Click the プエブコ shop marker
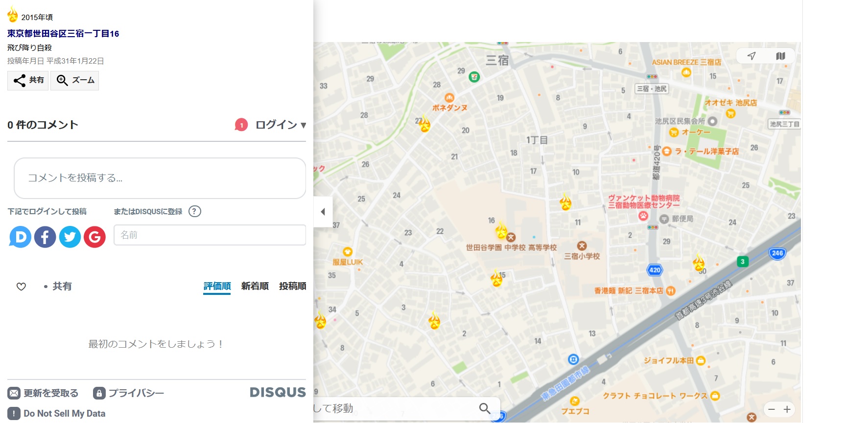This screenshot has height=423, width=868. pos(575,401)
